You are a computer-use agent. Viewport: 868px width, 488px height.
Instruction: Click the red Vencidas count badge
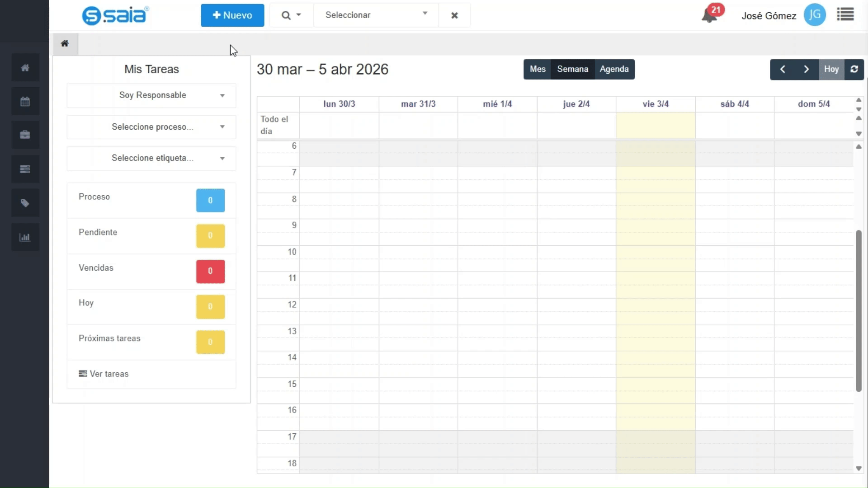(x=210, y=271)
